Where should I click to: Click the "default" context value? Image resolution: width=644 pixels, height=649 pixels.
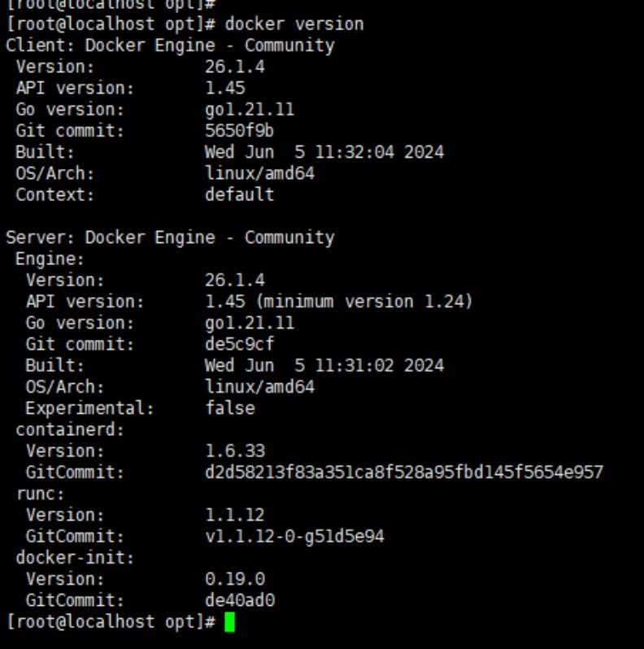point(239,195)
